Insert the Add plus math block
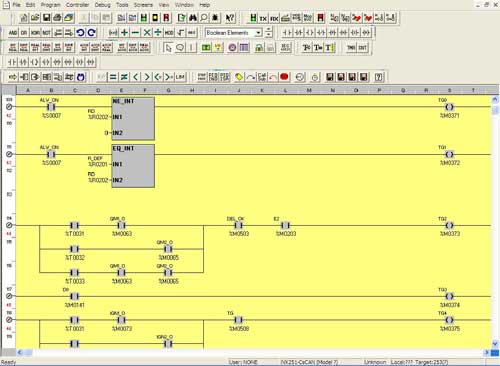The image size is (500, 366). pos(124,33)
